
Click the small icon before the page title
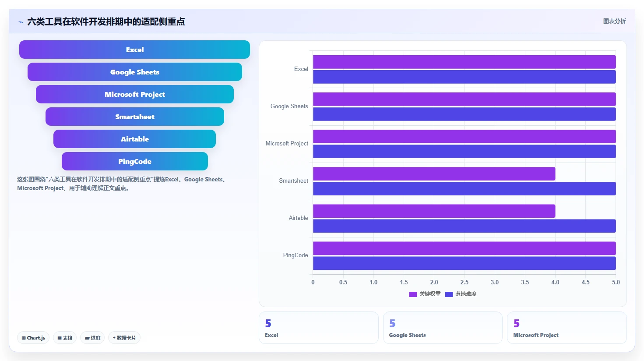(x=21, y=22)
